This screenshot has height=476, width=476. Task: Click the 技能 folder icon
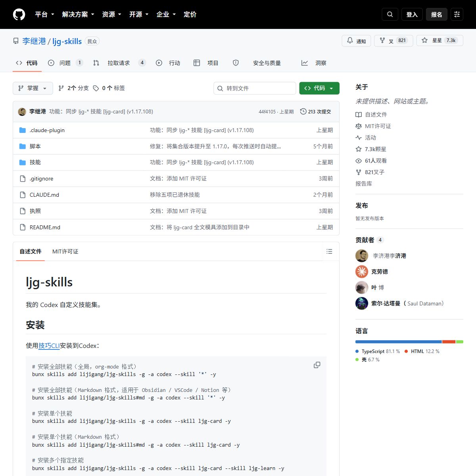[23, 162]
